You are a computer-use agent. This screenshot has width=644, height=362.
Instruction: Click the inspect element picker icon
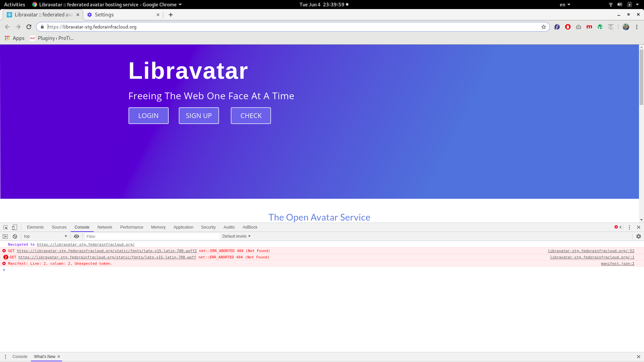[x=5, y=227]
